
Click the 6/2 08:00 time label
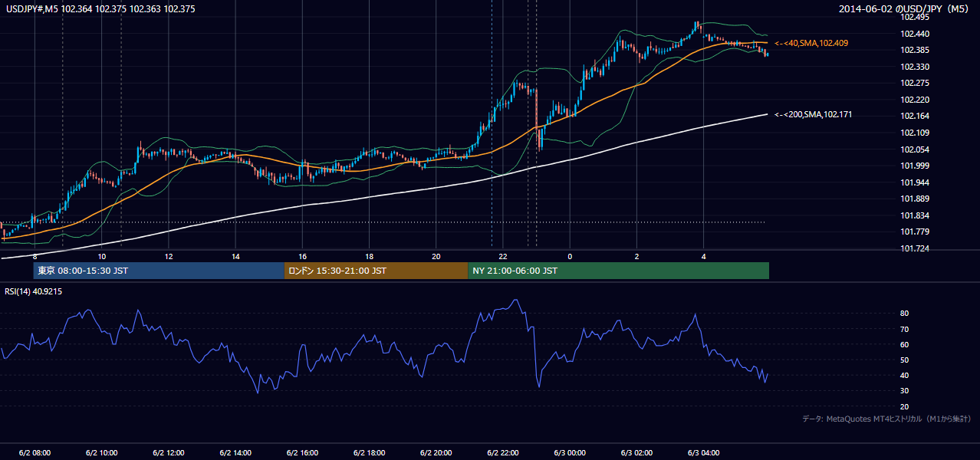click(35, 452)
